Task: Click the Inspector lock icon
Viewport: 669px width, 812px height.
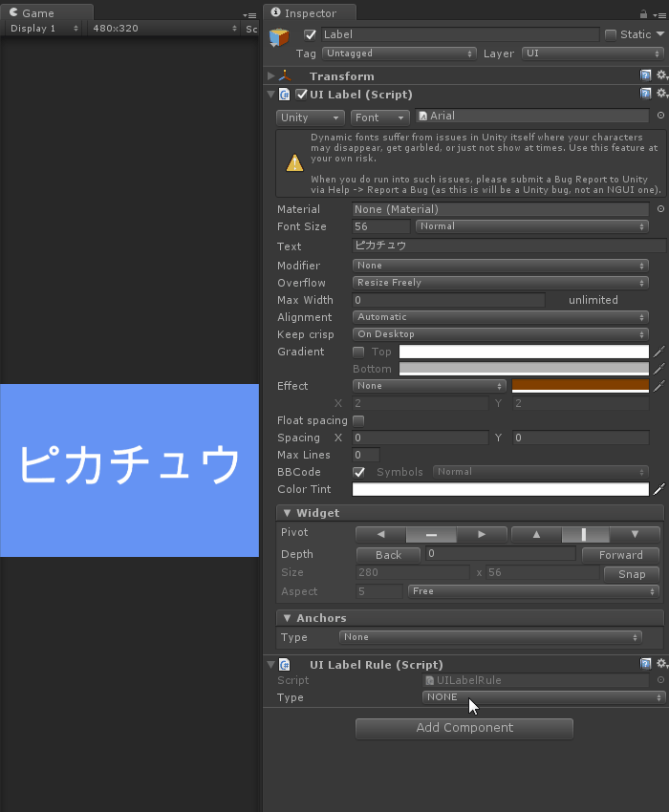Action: tap(643, 14)
